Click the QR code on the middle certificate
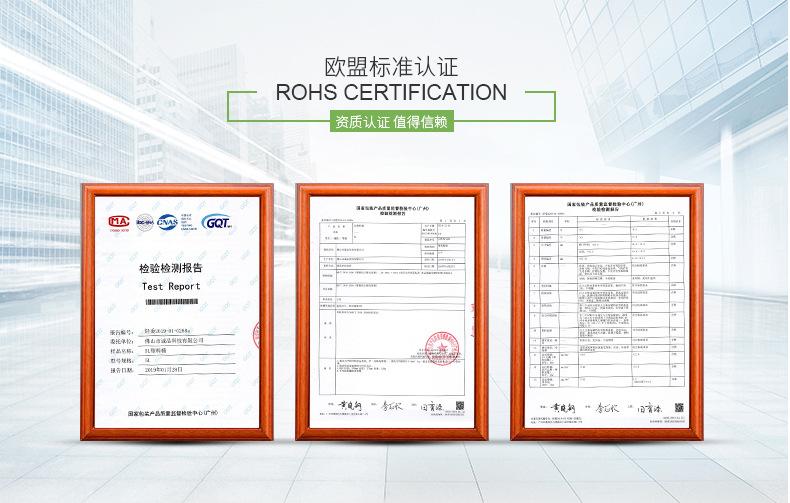This screenshot has height=503, width=790. tap(460, 406)
